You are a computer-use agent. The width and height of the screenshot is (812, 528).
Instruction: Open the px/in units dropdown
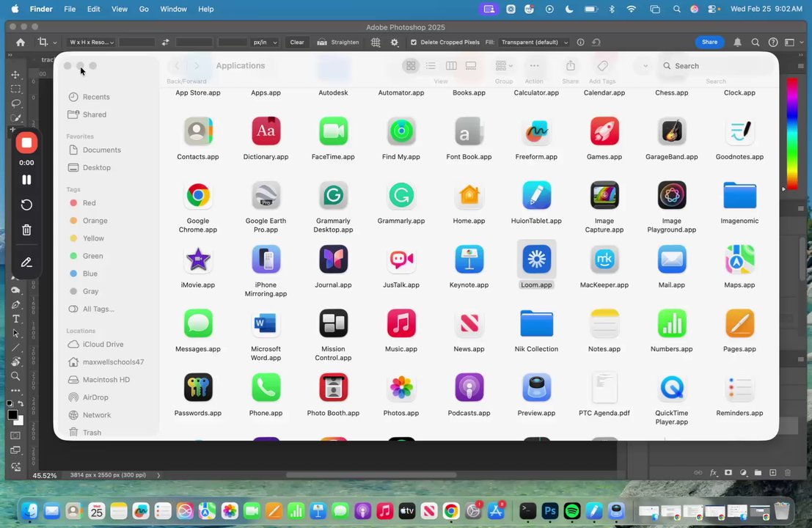tap(265, 43)
